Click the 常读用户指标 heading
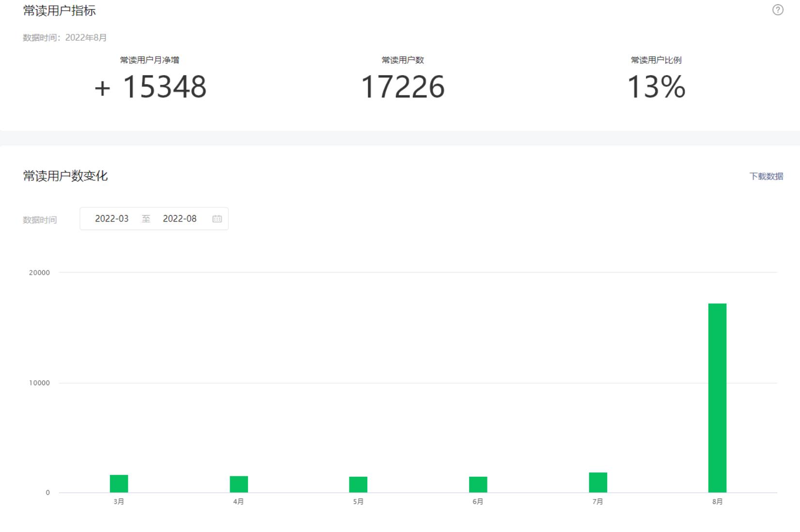 [59, 11]
